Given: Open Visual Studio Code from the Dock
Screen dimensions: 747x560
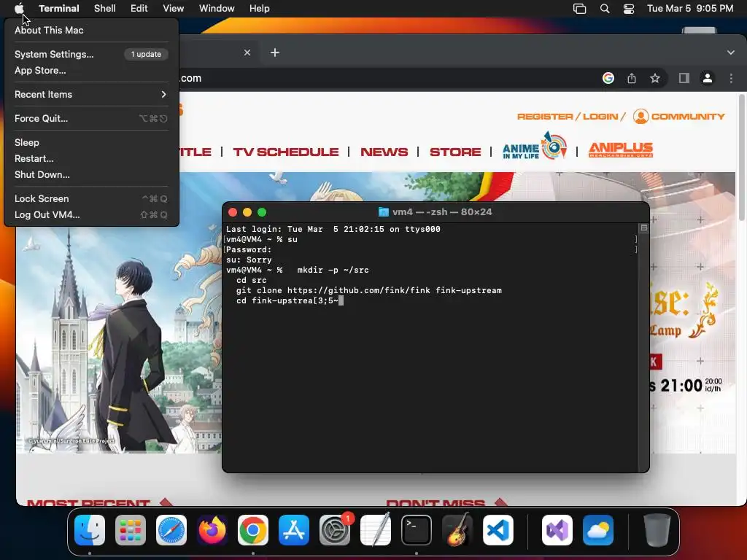Looking at the screenshot, I should click(x=498, y=530).
